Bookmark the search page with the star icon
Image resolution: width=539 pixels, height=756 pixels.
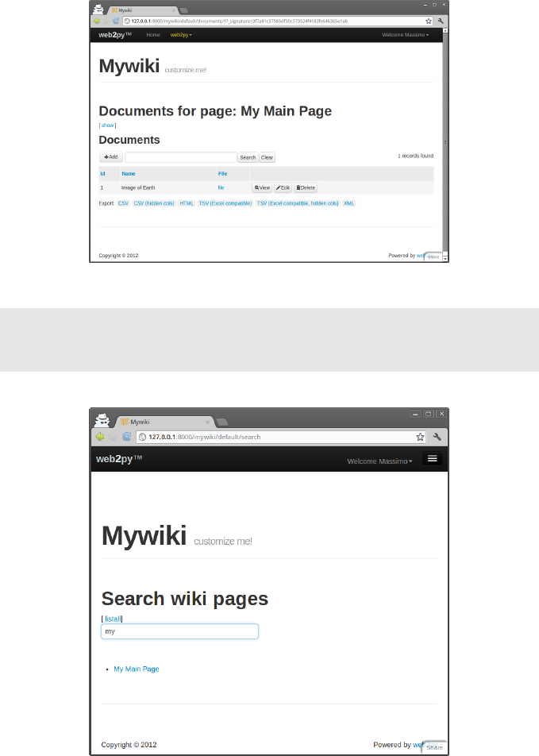[421, 437]
